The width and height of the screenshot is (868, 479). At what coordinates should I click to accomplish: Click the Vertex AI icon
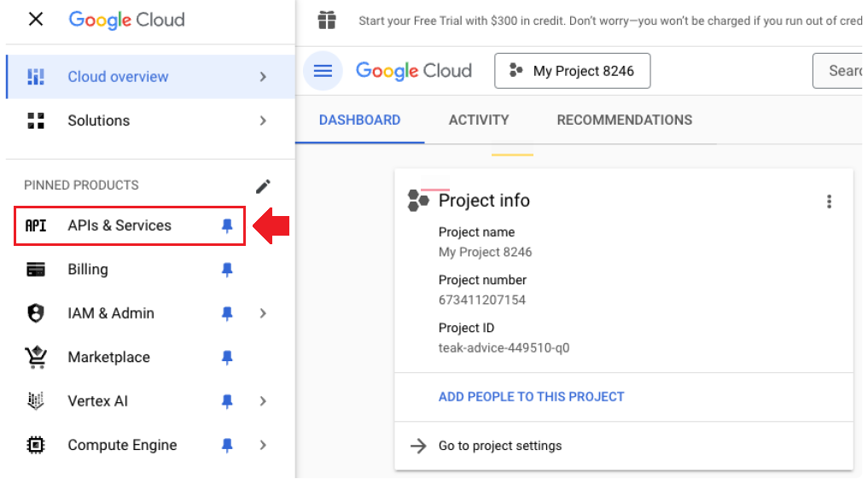pos(36,401)
